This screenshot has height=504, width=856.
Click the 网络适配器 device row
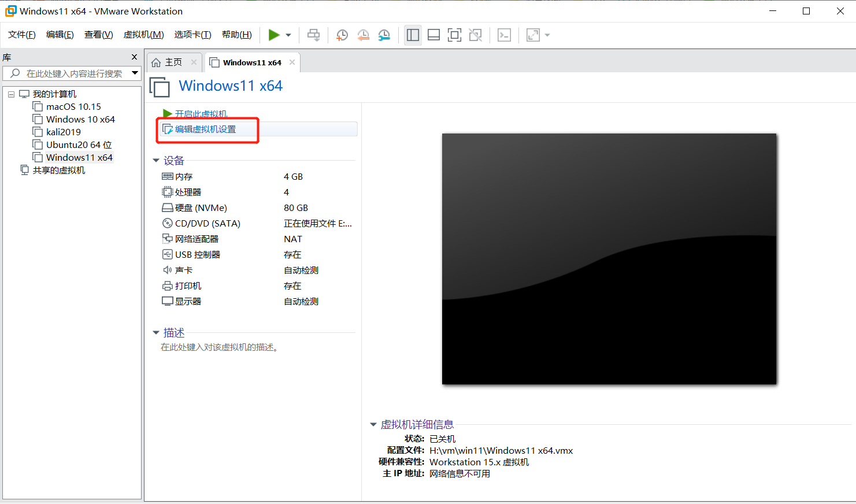tap(257, 239)
